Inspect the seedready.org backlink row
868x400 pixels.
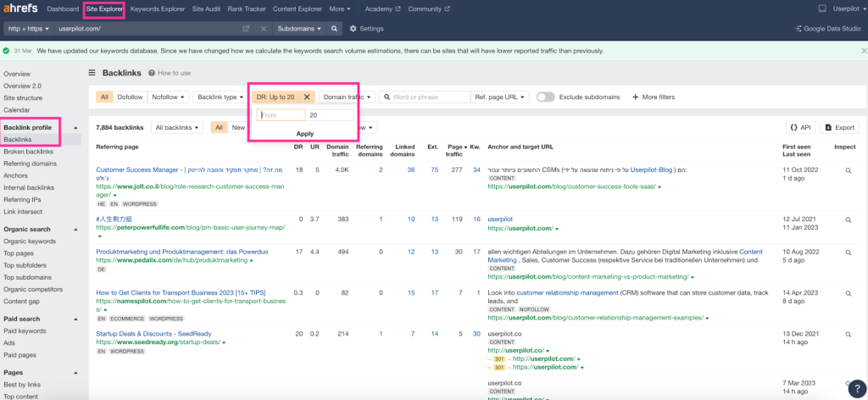click(x=848, y=334)
